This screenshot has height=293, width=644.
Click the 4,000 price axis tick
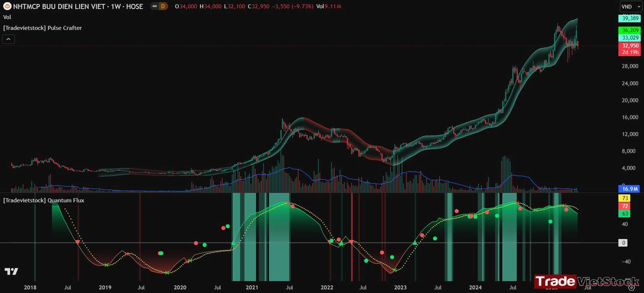629,168
